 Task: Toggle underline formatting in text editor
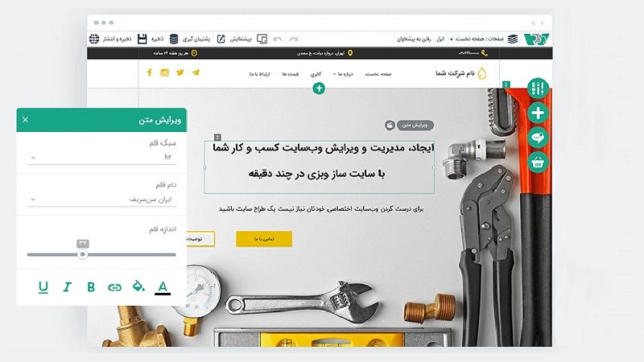tap(43, 287)
